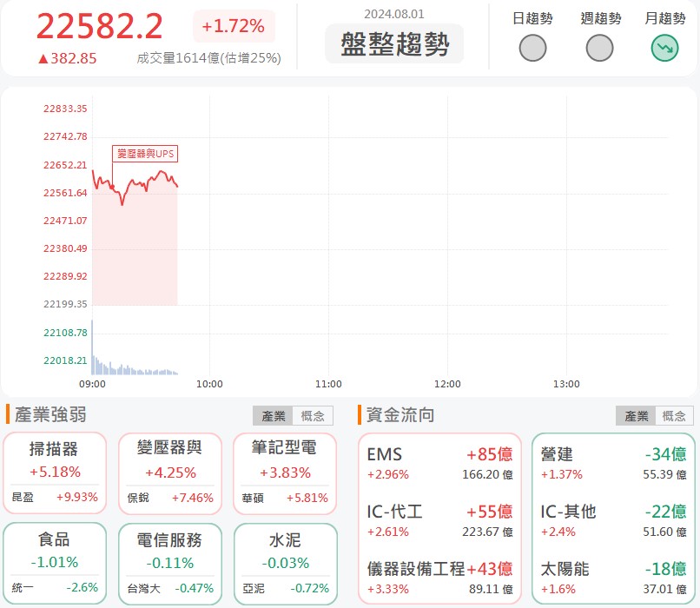Click stock 統一 -2.6%
The height and width of the screenshot is (608, 700).
pyautogui.click(x=55, y=587)
